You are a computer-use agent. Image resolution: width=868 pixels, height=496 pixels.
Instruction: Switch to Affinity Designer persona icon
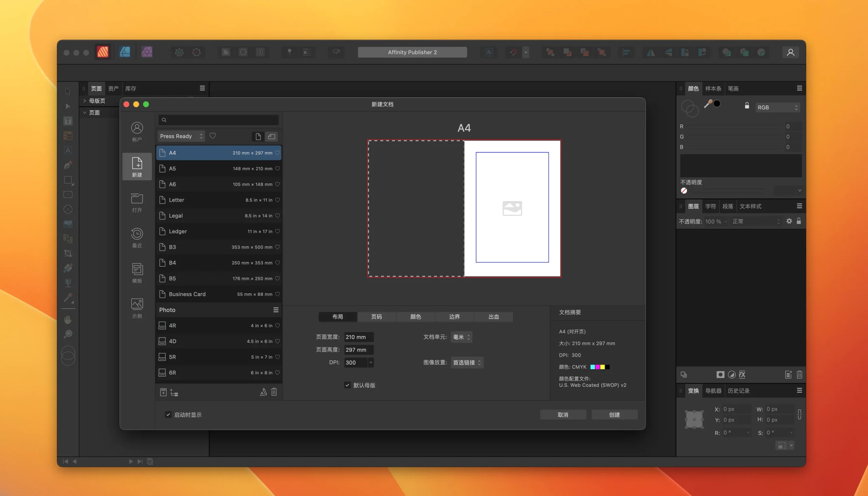(x=125, y=52)
